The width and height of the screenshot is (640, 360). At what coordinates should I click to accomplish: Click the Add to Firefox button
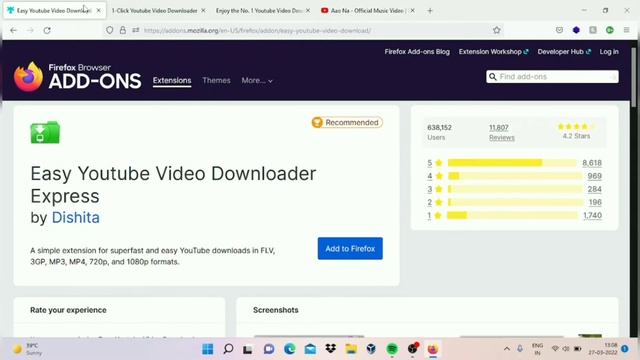(x=350, y=249)
